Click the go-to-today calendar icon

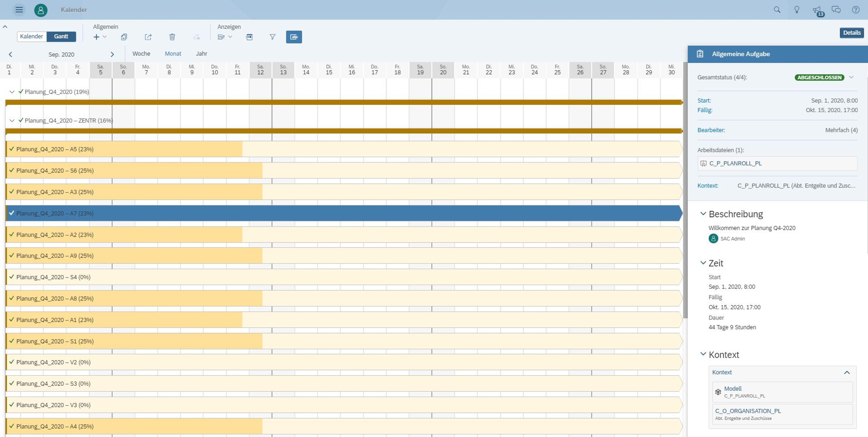pyautogui.click(x=249, y=37)
